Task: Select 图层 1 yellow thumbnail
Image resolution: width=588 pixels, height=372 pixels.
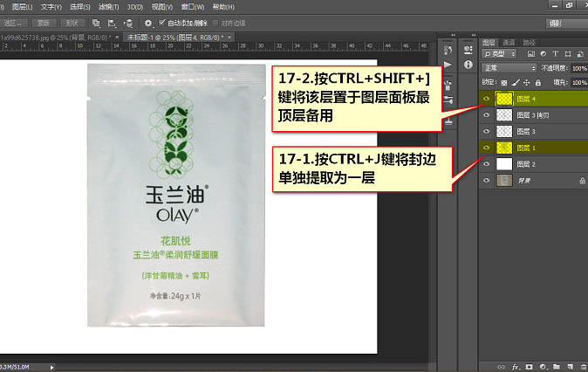Action: (x=504, y=148)
